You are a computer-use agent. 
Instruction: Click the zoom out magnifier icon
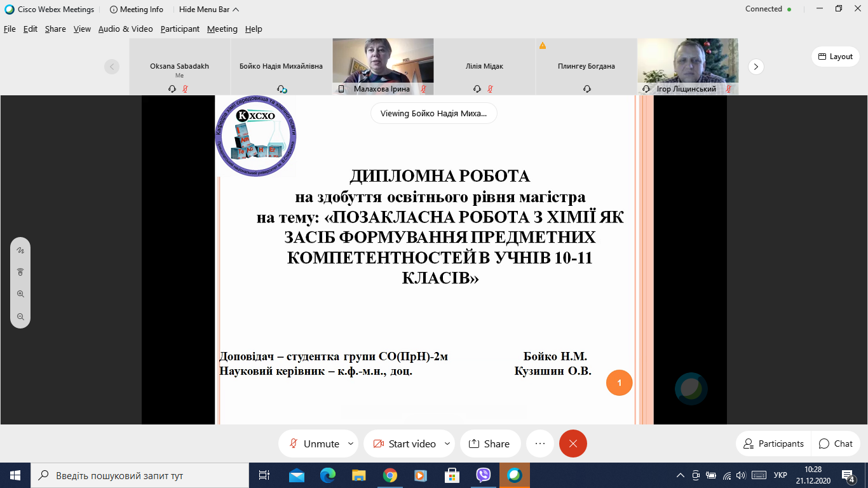coord(20,316)
